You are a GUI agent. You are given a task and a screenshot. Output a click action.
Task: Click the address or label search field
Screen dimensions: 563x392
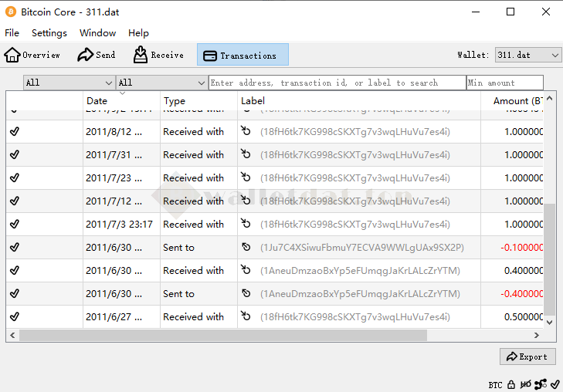pyautogui.click(x=337, y=83)
